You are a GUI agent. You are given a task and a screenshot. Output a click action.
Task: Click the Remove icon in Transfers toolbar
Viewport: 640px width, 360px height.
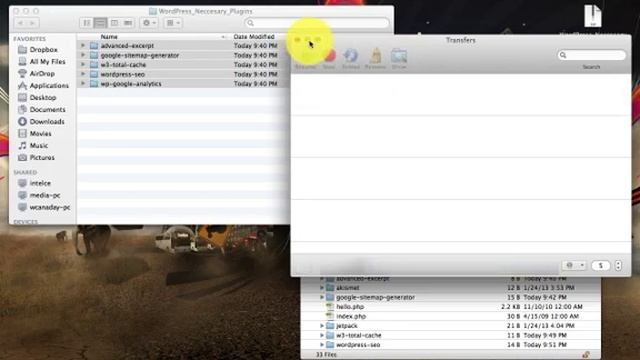375,56
